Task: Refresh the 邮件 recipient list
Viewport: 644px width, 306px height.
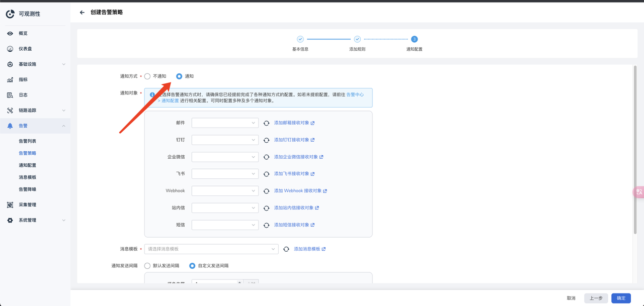Action: point(266,123)
